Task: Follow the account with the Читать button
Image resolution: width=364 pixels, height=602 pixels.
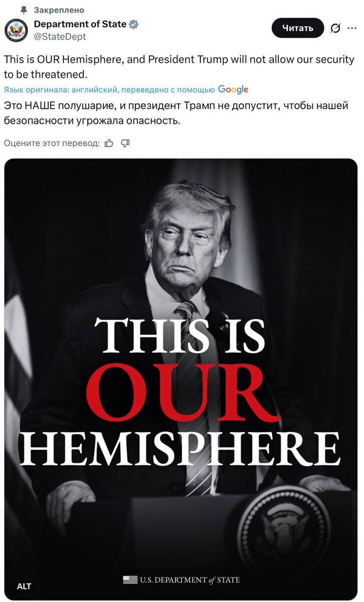Action: point(298,28)
